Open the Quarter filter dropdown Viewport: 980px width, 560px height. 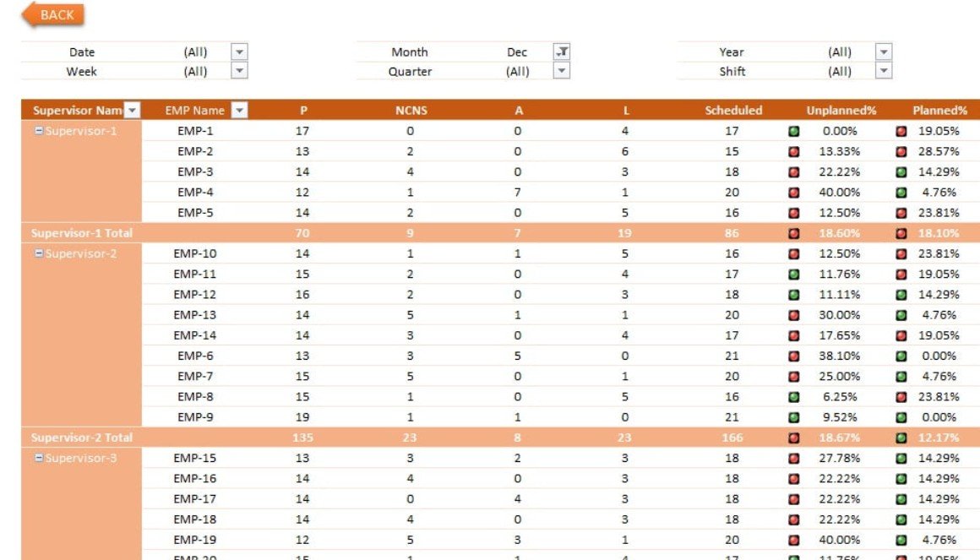point(561,72)
